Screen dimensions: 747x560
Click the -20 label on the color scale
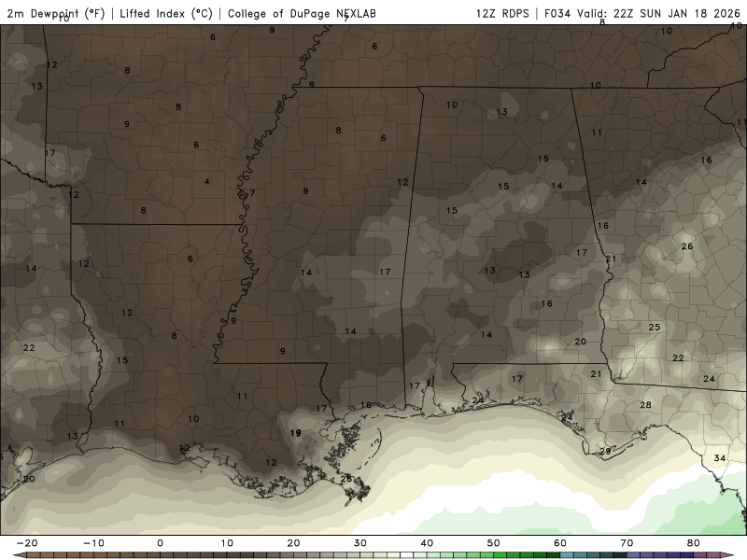[x=27, y=543]
